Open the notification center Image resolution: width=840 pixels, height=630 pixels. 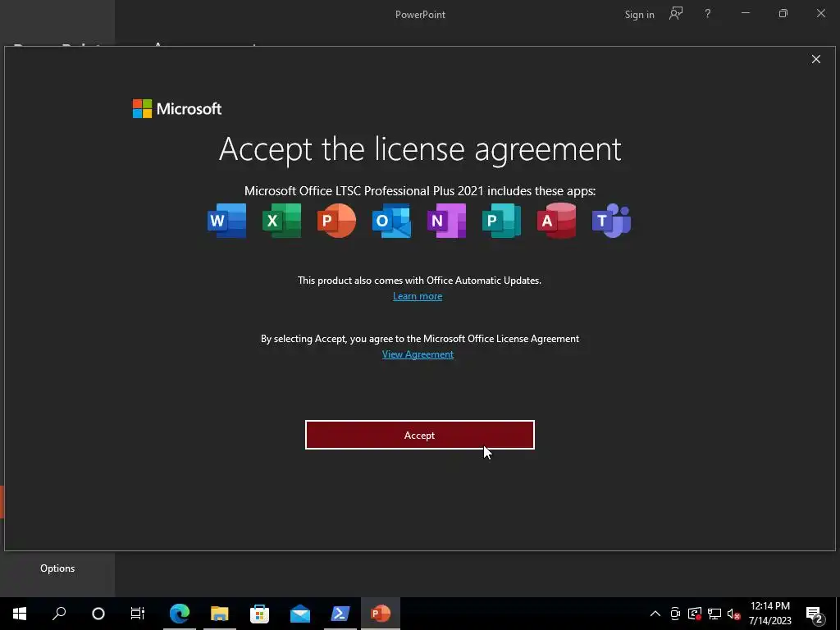click(815, 614)
